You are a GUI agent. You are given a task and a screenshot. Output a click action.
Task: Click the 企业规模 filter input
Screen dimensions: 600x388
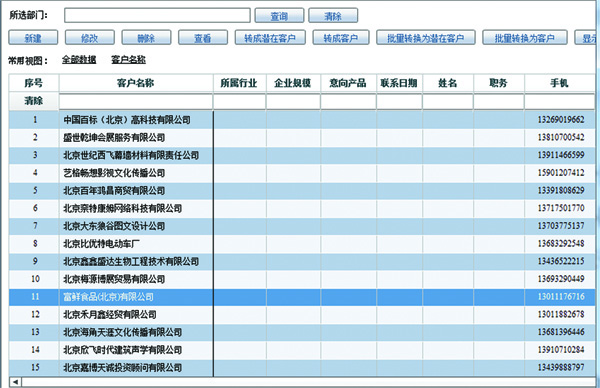(293, 102)
